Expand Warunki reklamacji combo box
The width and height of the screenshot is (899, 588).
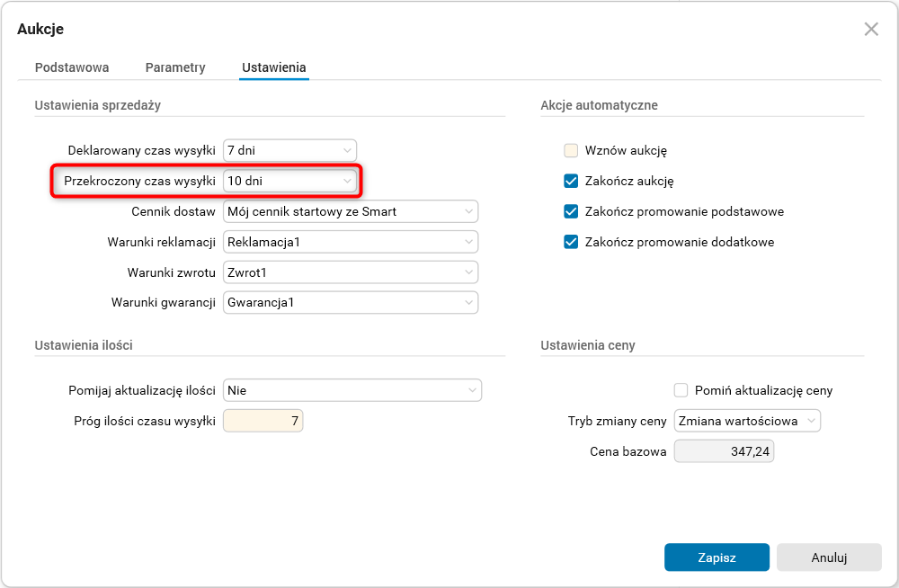coord(351,242)
